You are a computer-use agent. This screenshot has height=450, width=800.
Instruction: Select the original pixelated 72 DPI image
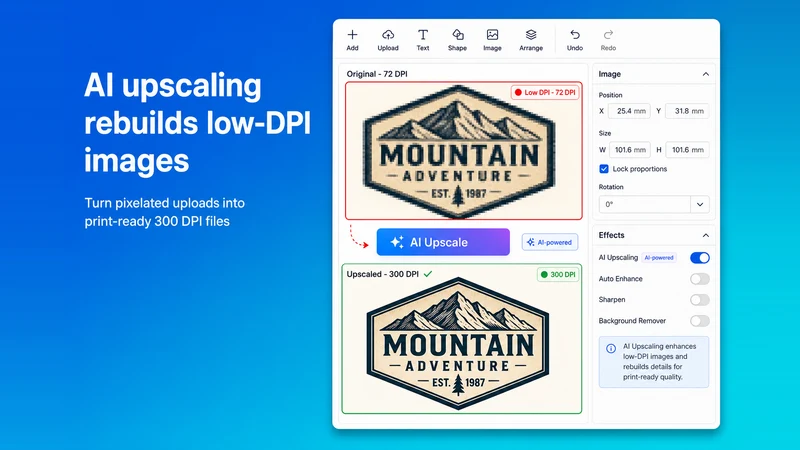pyautogui.click(x=464, y=151)
